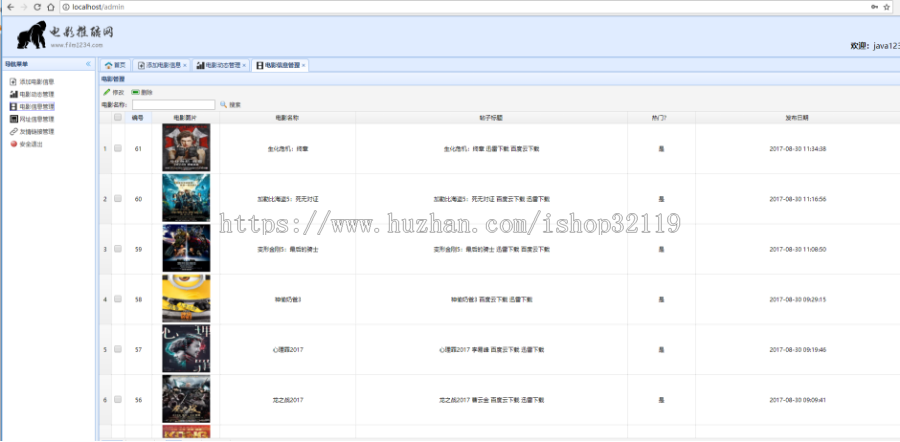
Task: Click the 删除 delete button
Action: click(x=142, y=92)
